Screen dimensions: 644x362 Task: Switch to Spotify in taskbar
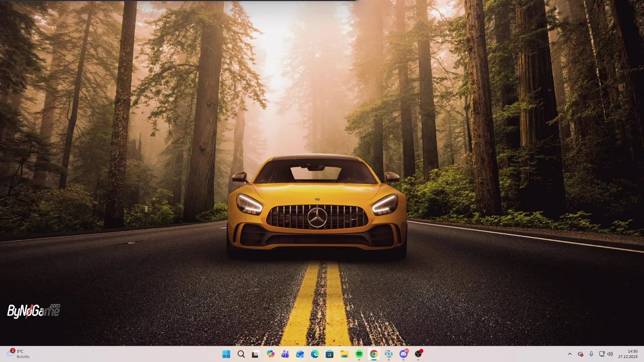click(x=359, y=354)
